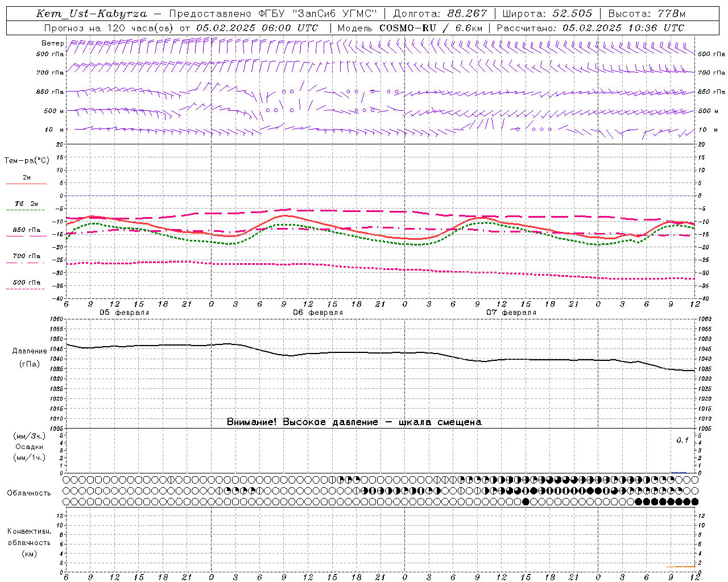Image resolution: width=728 pixels, height=582 pixels.
Task: Click the 1060 value on left pressure axis
Action: point(57,319)
